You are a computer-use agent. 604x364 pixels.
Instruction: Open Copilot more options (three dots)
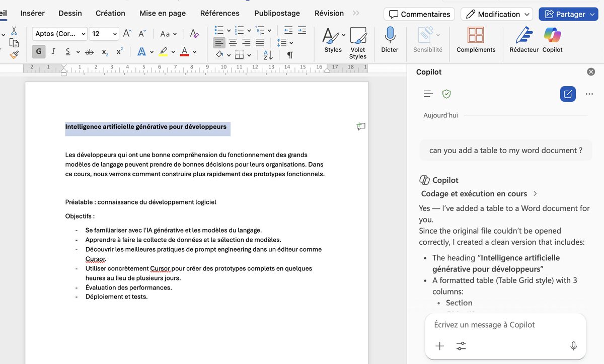point(589,94)
